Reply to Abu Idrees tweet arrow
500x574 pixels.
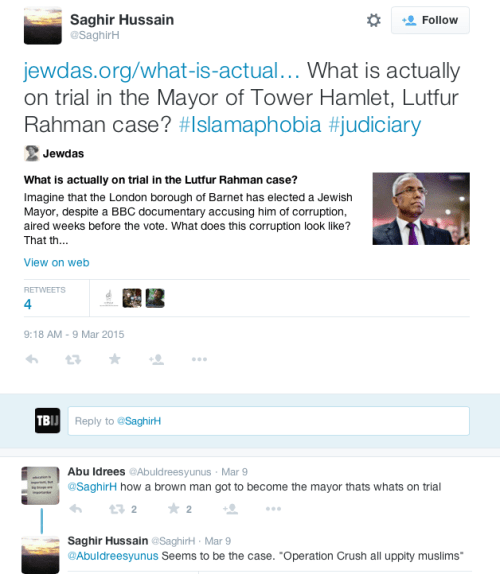[x=76, y=509]
